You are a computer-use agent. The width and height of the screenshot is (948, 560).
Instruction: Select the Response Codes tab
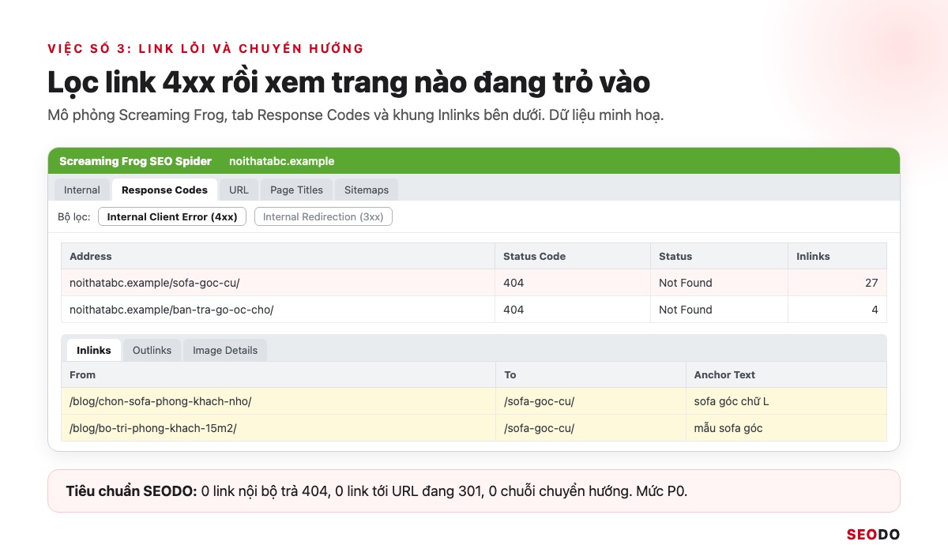click(x=164, y=190)
